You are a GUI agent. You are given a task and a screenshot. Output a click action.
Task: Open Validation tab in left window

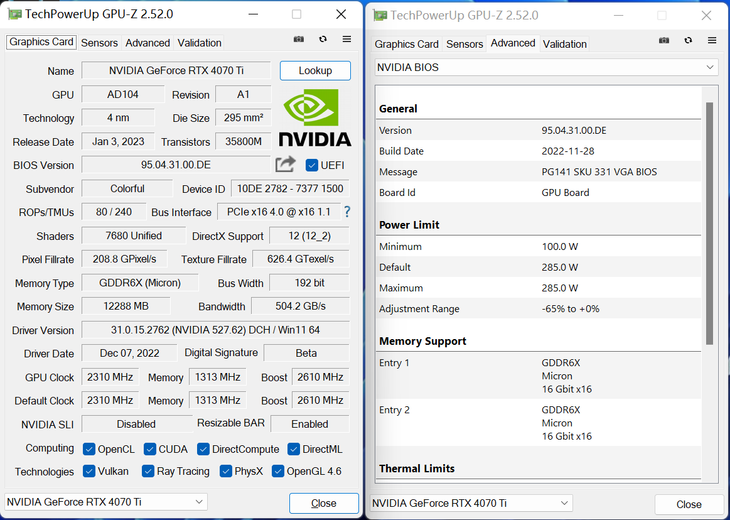[x=199, y=43]
